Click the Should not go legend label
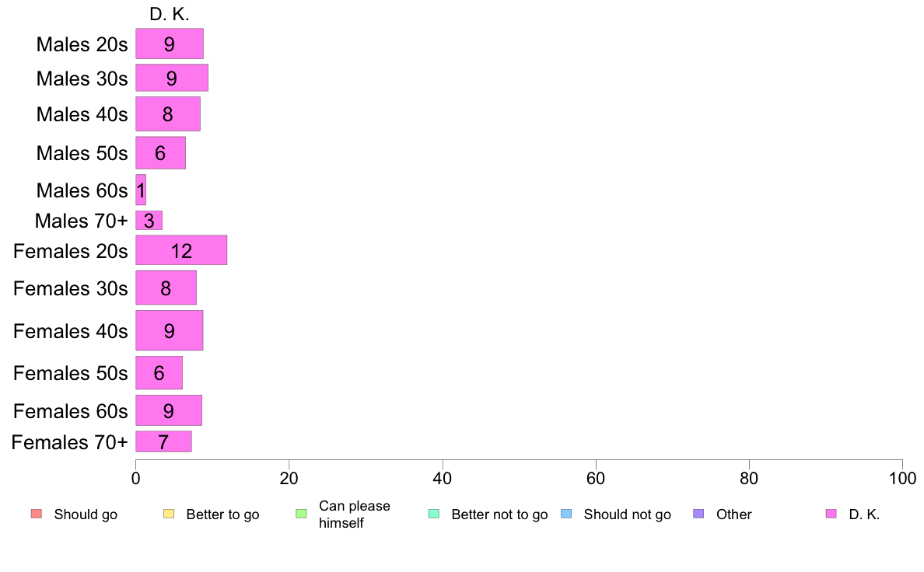The height and width of the screenshot is (572, 924). point(627,514)
